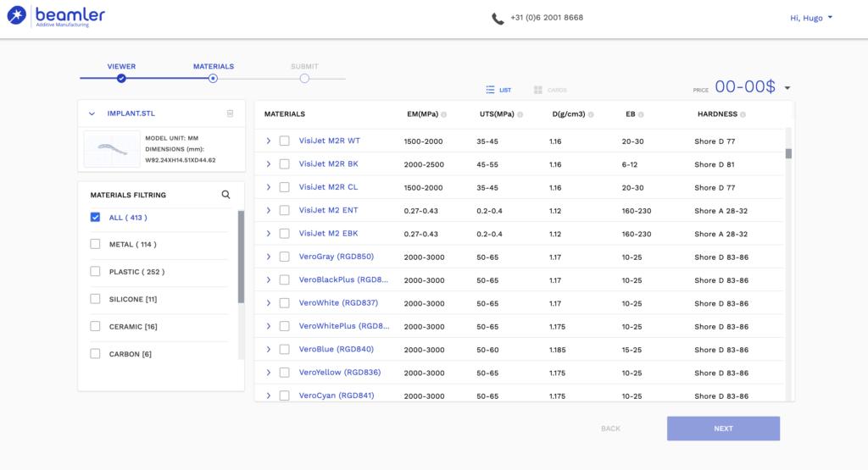Show info tooltip for D(g/cm3) column
This screenshot has height=470, width=868.
(x=591, y=114)
